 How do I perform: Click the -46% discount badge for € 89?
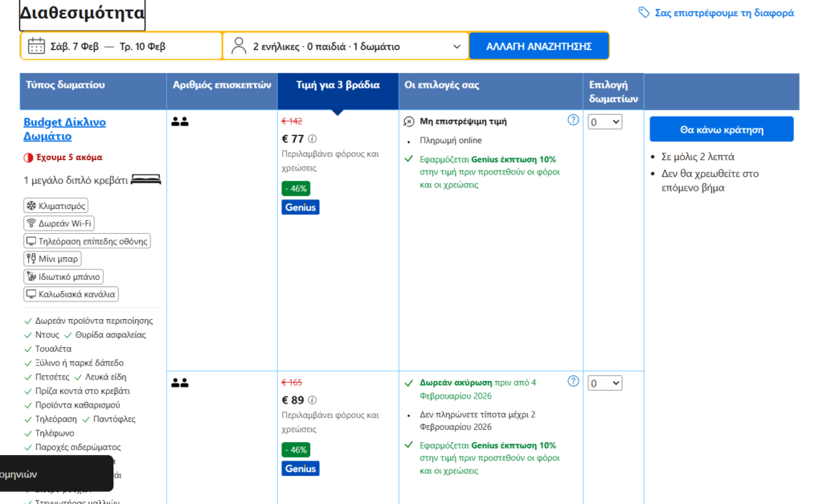coord(296,449)
